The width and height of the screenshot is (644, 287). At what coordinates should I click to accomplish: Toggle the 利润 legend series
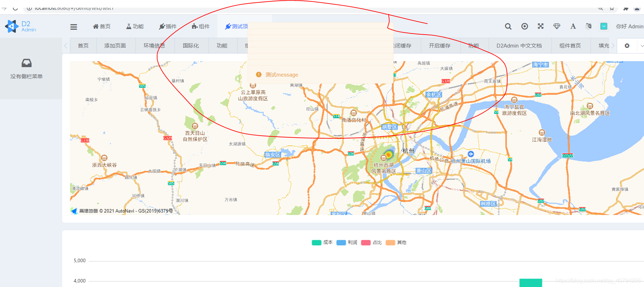[x=346, y=242]
